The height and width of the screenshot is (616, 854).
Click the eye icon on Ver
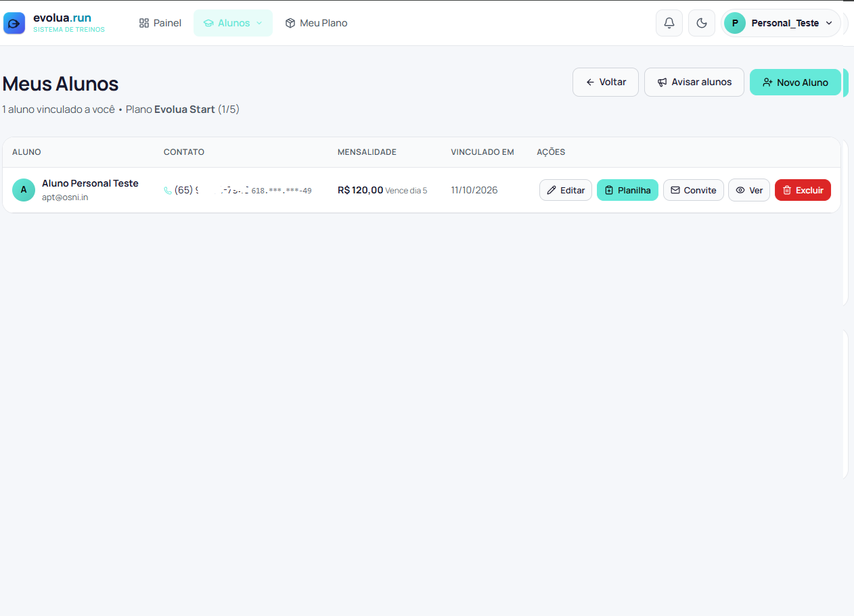point(740,191)
